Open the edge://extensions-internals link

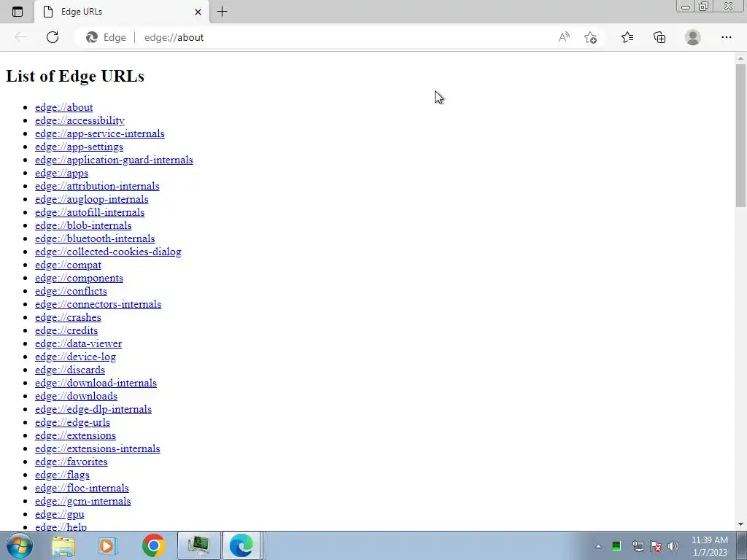[98, 448]
